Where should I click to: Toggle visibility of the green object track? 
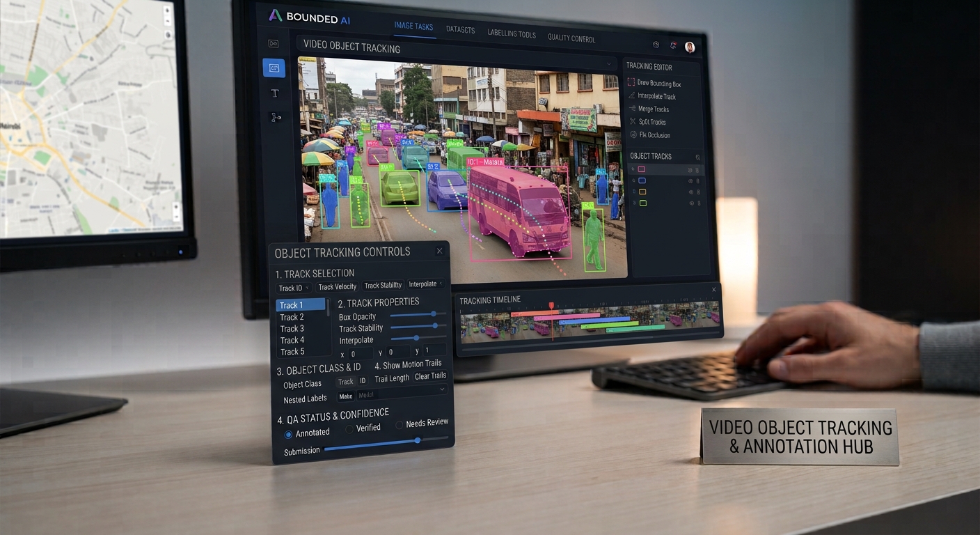[690, 203]
